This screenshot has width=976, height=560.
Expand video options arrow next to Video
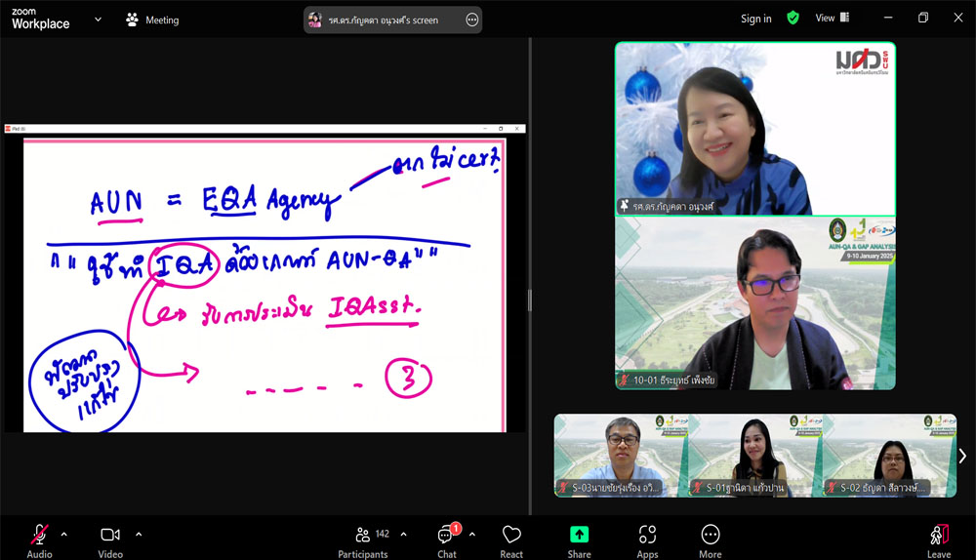click(139, 534)
